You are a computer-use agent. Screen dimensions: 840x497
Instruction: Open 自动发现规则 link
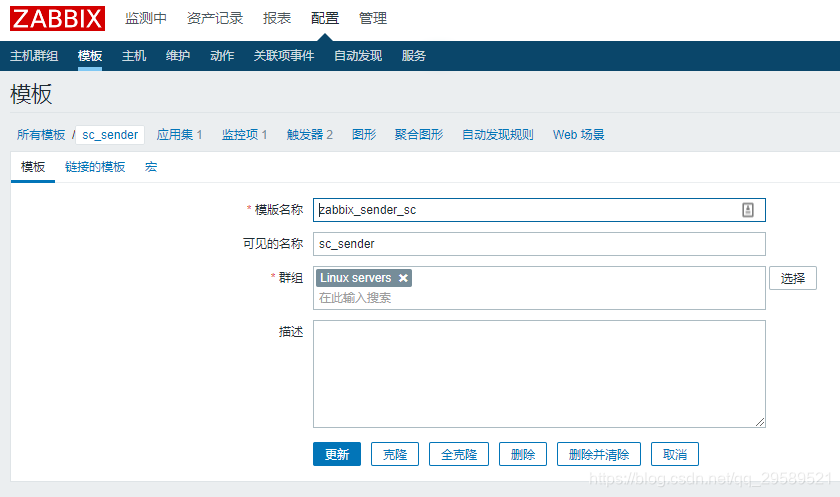point(498,134)
